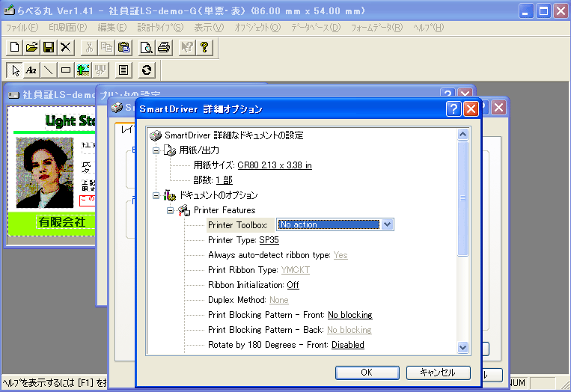This screenshot has height=392, width=571.
Task: Click the tree scrollbar up arrow
Action: pyautogui.click(x=462, y=135)
